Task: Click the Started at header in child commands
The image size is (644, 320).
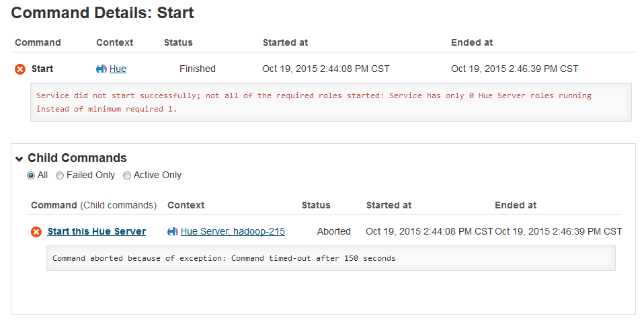Action: [x=389, y=205]
